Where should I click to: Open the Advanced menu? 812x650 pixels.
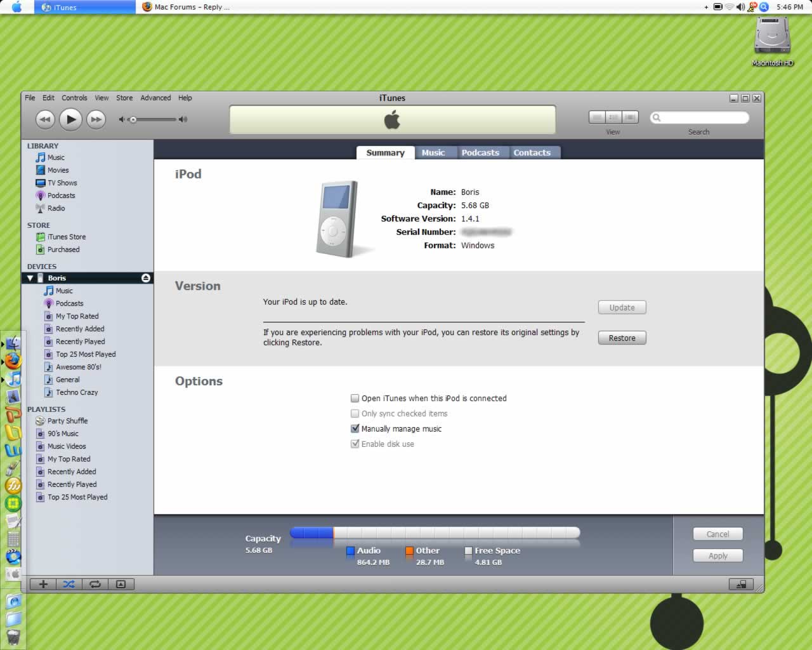click(x=155, y=98)
